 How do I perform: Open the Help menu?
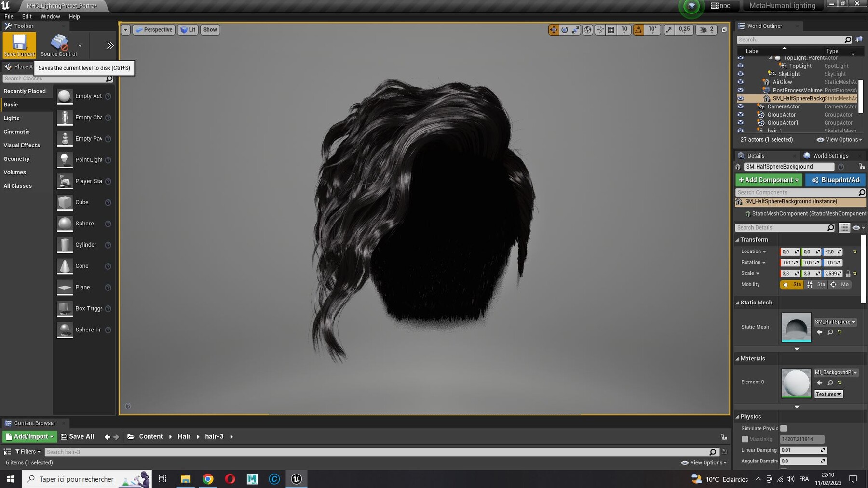coord(74,16)
